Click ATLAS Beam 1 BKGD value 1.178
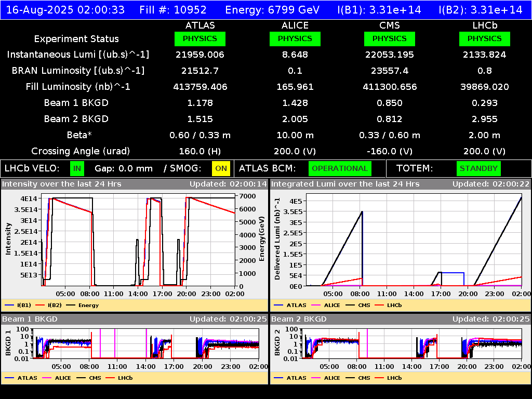532x399 pixels. click(200, 103)
